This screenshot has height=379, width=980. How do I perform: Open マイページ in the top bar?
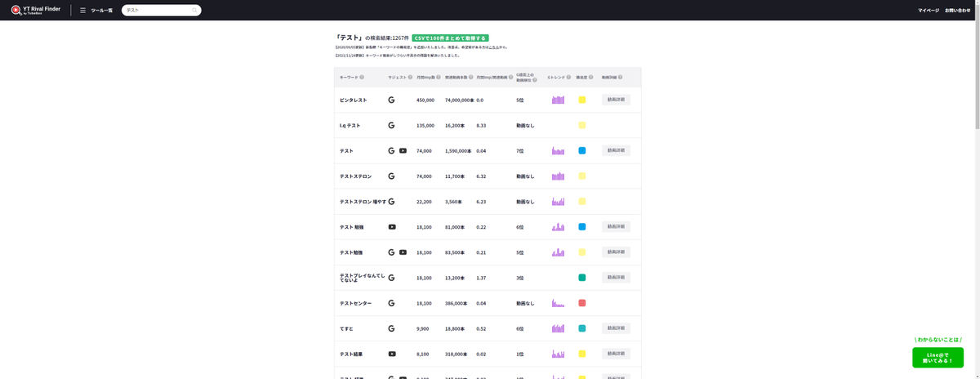pos(929,11)
